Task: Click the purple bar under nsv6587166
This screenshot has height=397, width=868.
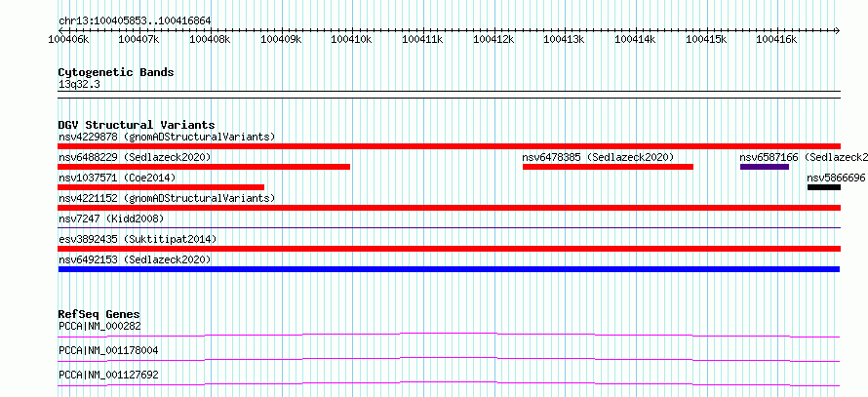Action: coord(765,167)
